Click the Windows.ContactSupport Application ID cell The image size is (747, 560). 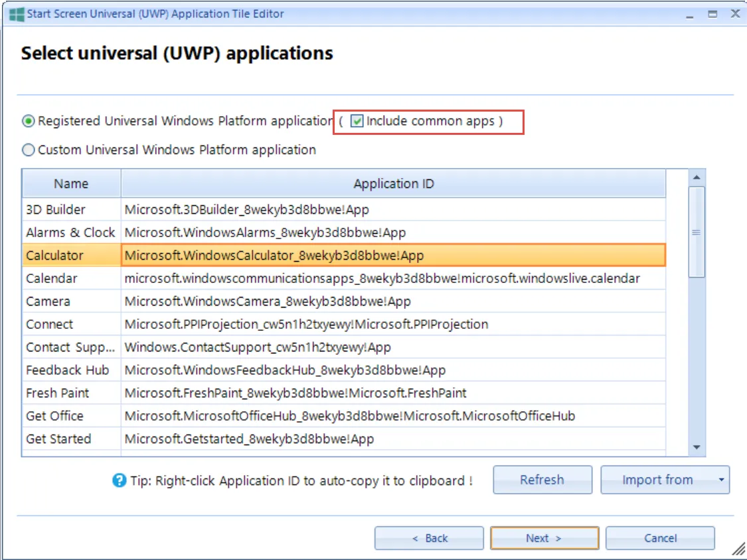[x=394, y=347]
